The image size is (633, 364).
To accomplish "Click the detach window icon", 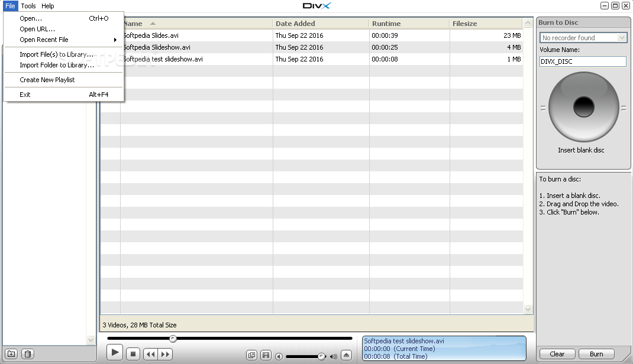I will tap(251, 355).
